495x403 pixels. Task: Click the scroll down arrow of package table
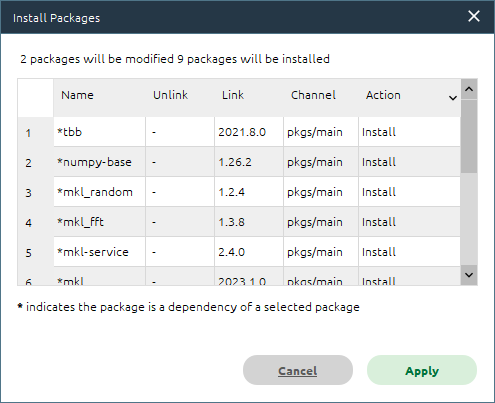click(x=469, y=275)
